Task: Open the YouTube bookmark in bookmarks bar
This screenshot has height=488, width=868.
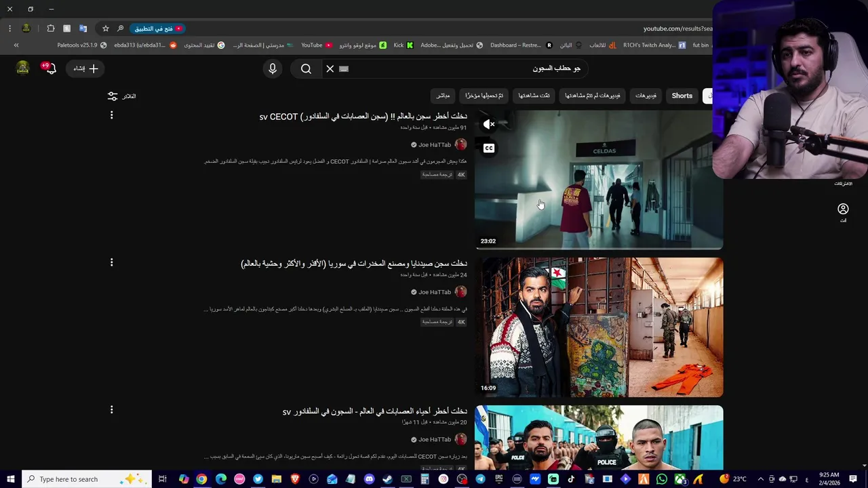Action: (317, 45)
